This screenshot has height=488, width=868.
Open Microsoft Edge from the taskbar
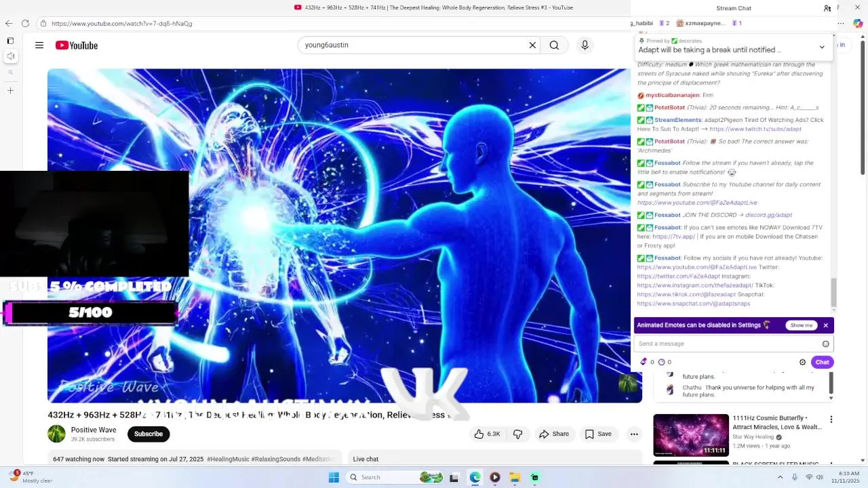tap(475, 477)
